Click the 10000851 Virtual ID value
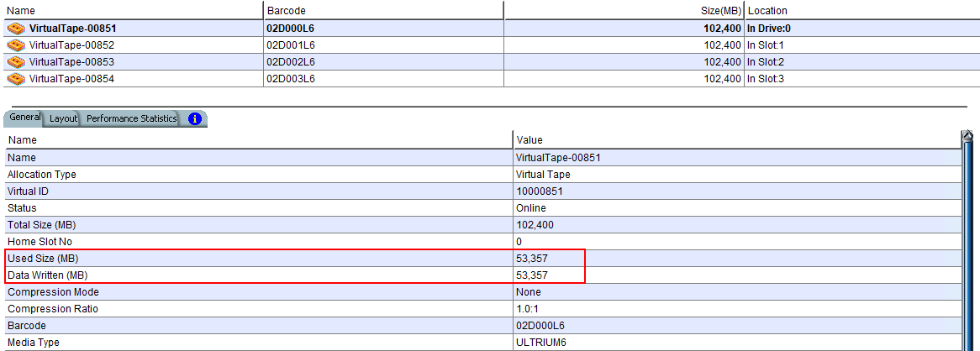Screen dimensions: 980x351 click(x=540, y=191)
